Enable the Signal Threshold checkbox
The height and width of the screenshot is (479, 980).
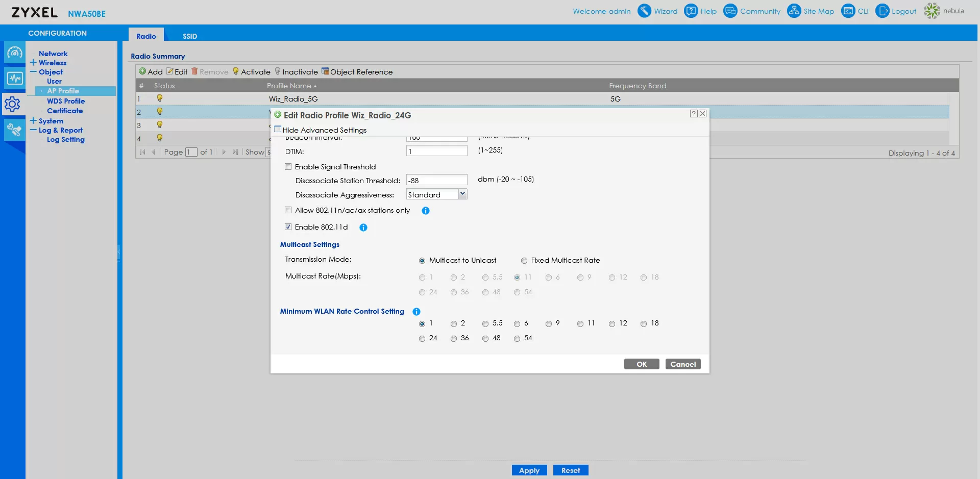point(288,167)
